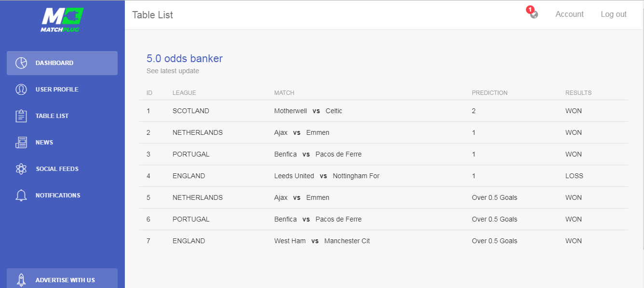
Task: Click the PREDICTION column header
Action: [489, 93]
